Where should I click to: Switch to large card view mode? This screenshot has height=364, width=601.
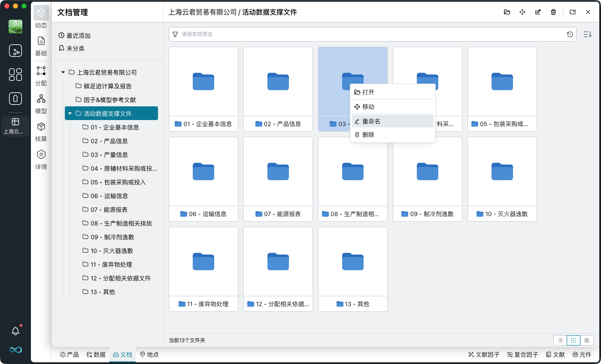coord(586,340)
